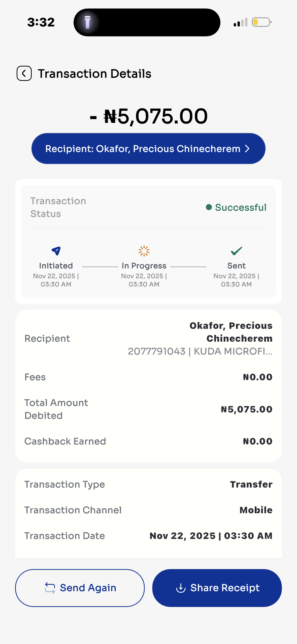Click the green Successful status dot
Image resolution: width=297 pixels, height=644 pixels.
click(x=209, y=207)
